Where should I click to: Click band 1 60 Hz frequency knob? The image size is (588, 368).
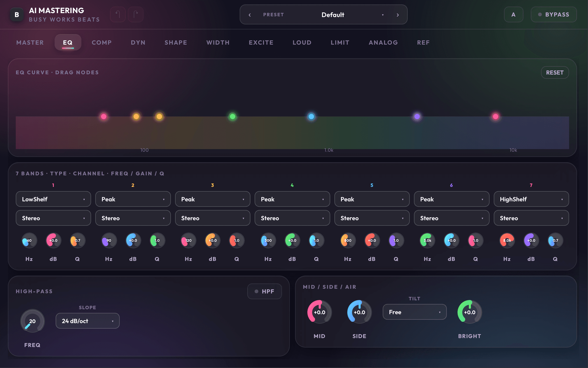point(29,240)
